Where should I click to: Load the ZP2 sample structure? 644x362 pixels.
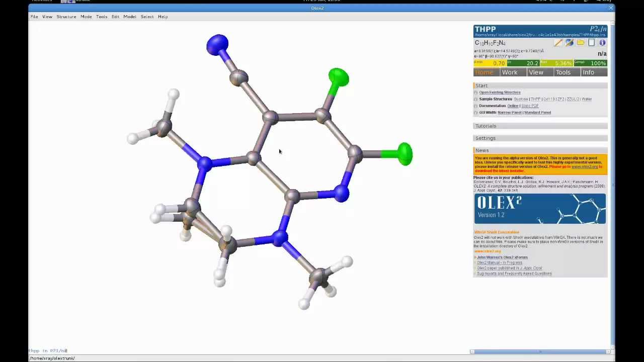560,99
